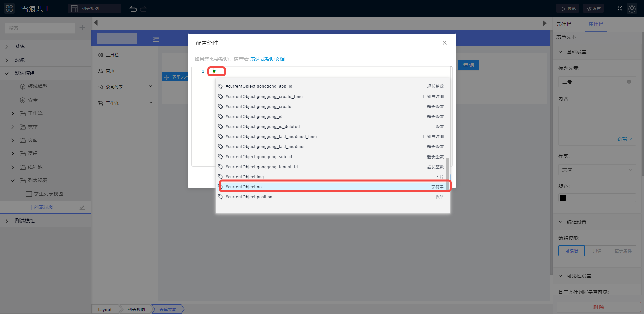Click the fullscreen expand icon
The width and height of the screenshot is (644, 314).
pos(620,9)
